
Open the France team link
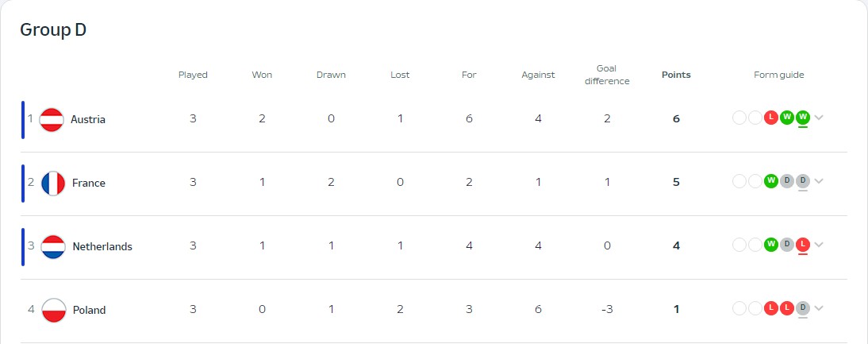click(x=89, y=183)
